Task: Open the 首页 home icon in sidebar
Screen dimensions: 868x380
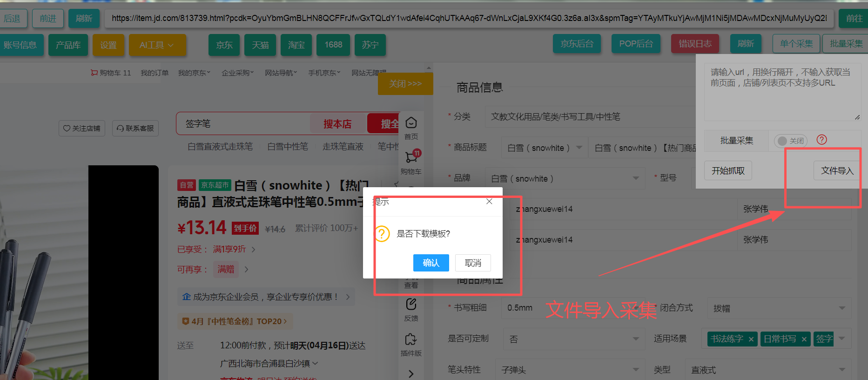Action: tap(411, 128)
